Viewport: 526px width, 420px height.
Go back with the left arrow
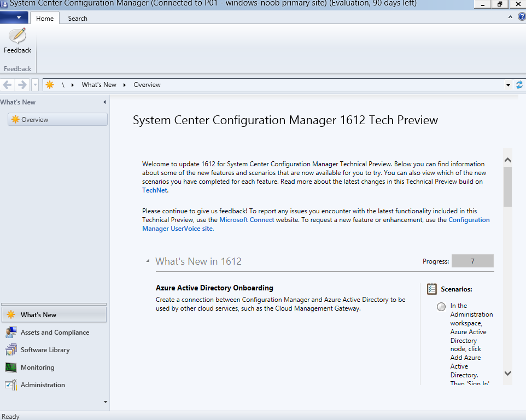click(x=7, y=85)
